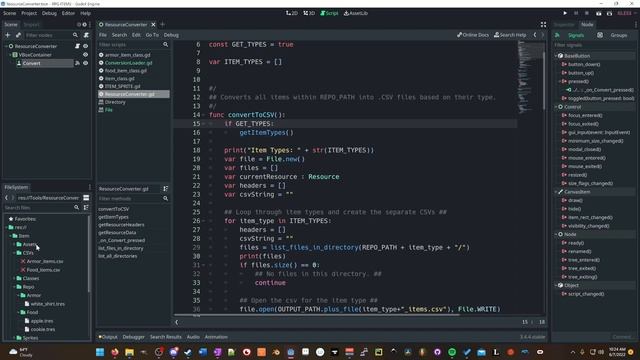Select white_shirt.tres in FileSystem
Image resolution: width=640 pixels, height=360 pixels.
pos(48,304)
